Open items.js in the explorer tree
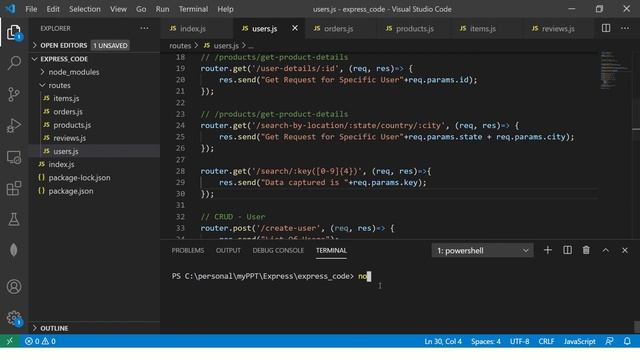Image resolution: width=640 pixels, height=360 pixels. 66,98
